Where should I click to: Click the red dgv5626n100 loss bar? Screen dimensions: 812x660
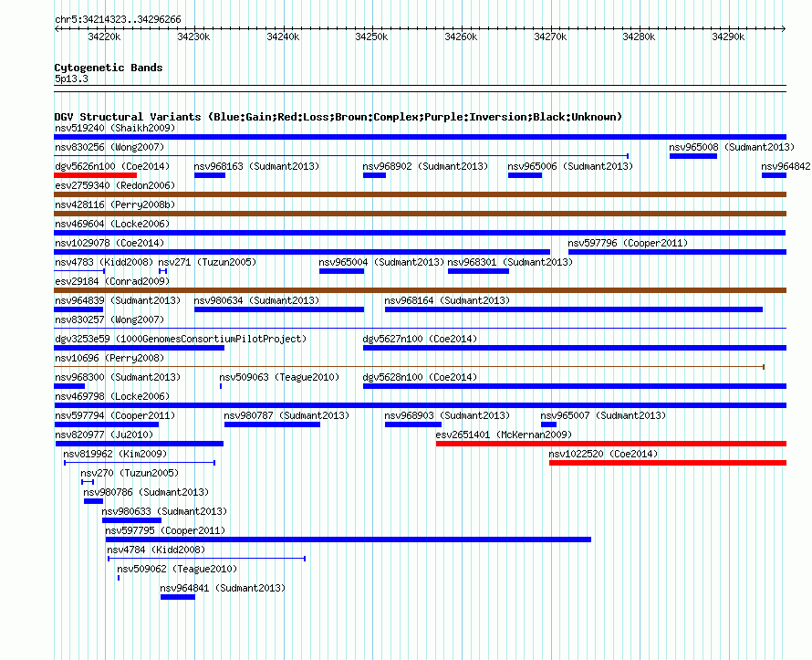95,175
